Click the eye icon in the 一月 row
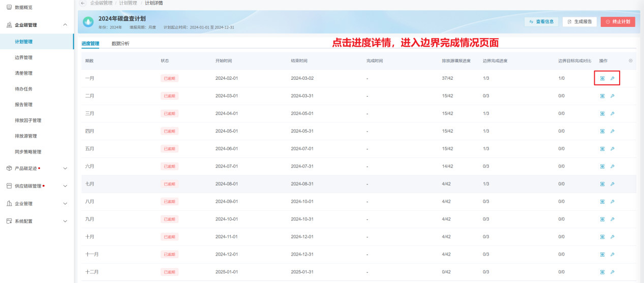644x283 pixels. click(x=602, y=78)
